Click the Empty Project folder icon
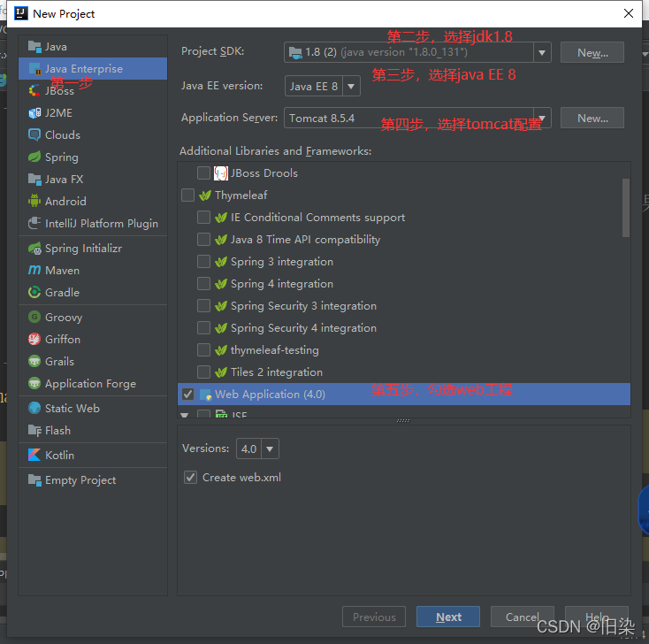Screen dimensions: 649x644 coord(34,480)
